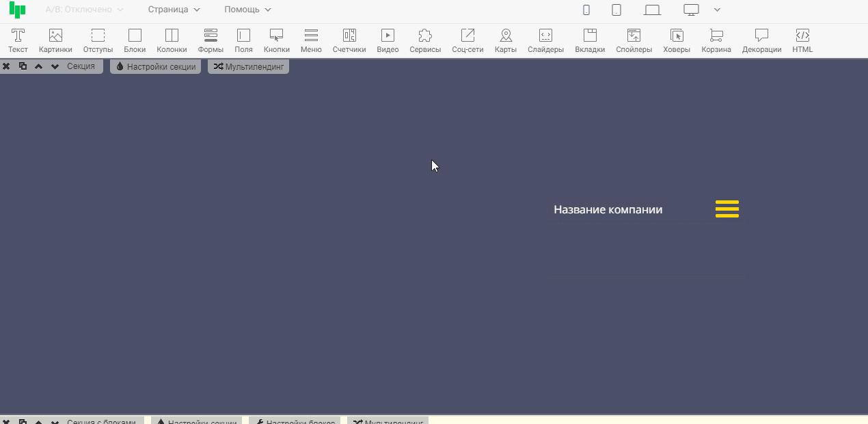Screen dimensions: 868x424
Task: Open the Карты maps widget
Action: [x=505, y=41]
